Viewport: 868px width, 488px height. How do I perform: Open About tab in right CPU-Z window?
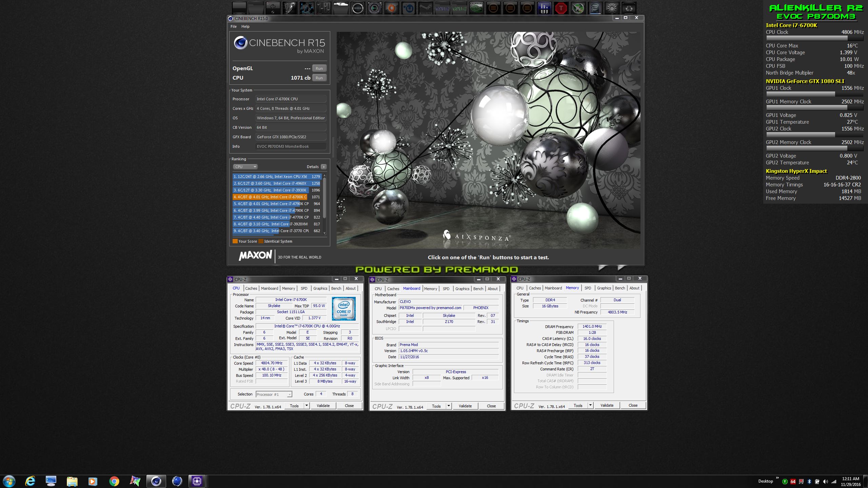[634, 288]
